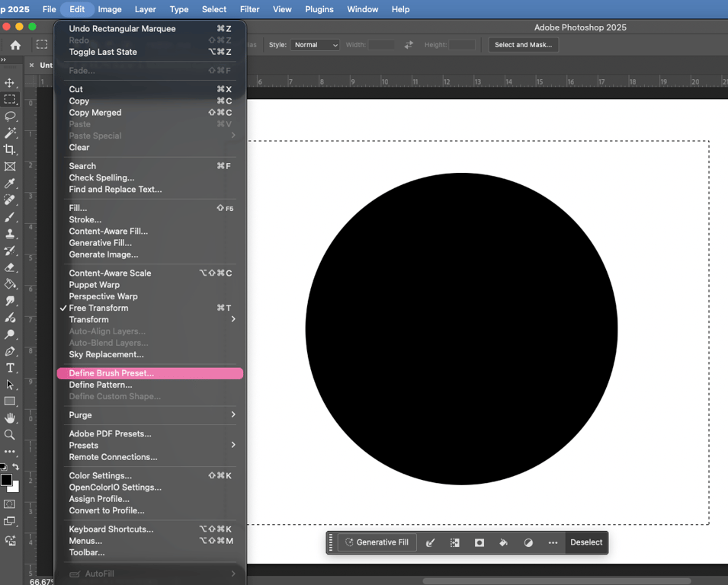Expand the Transform submenu
The image size is (728, 585).
coord(149,320)
